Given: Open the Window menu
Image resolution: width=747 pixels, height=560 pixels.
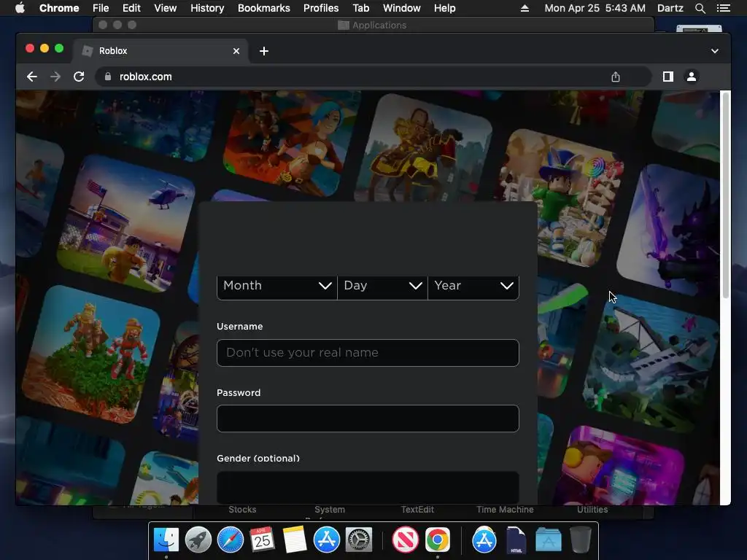Looking at the screenshot, I should point(402,8).
